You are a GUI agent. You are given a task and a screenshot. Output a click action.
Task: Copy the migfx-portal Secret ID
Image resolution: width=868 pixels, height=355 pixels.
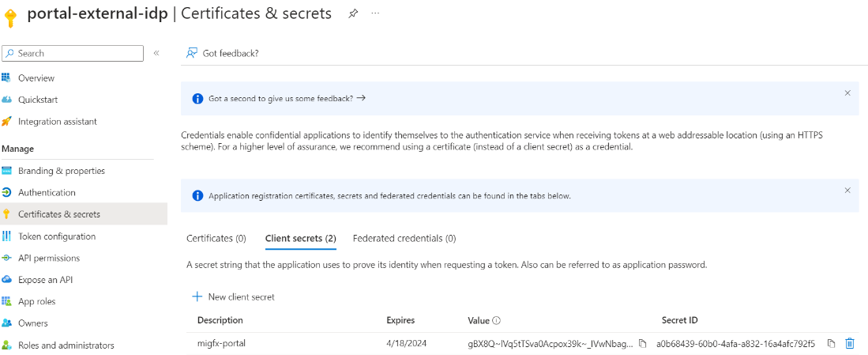coord(831,343)
